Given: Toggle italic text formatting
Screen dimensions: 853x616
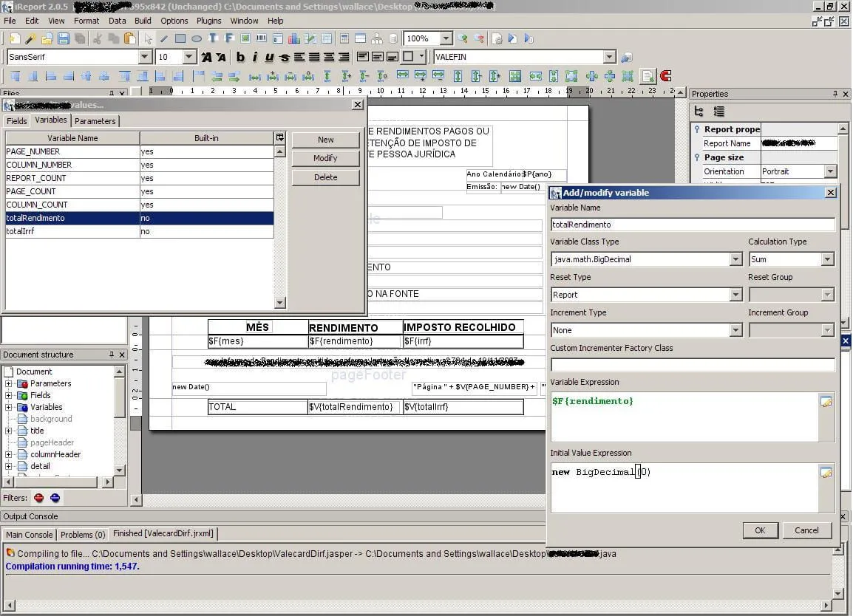Looking at the screenshot, I should click(255, 58).
